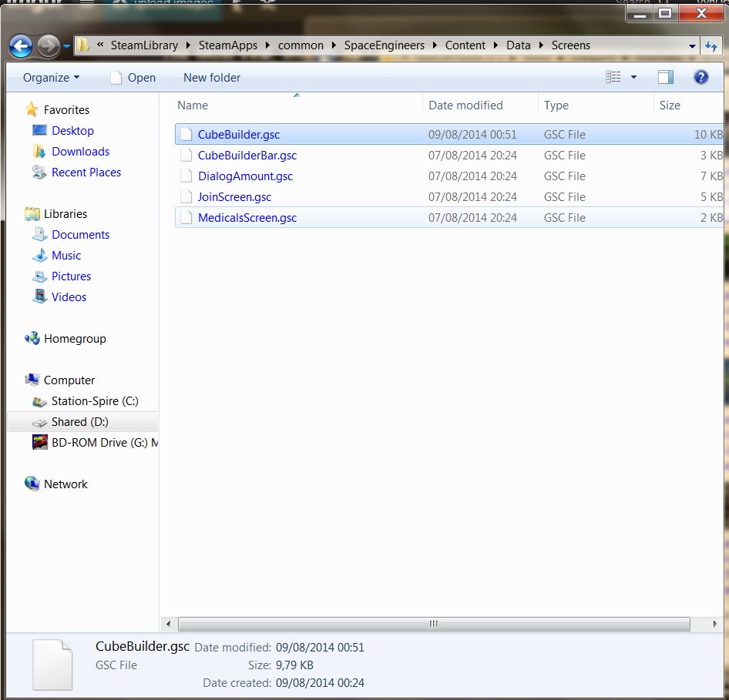Click the Favorites star heading

tap(57, 109)
